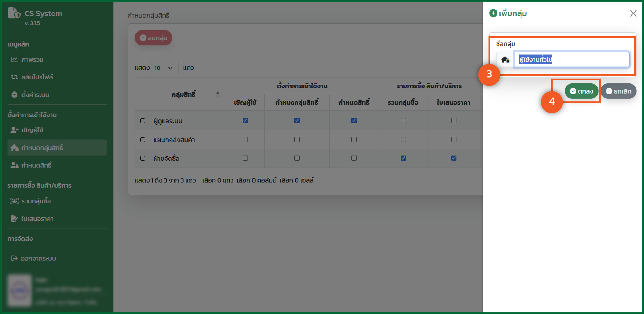Click the ตั้งค่าระบบ gear icon
Screen dimensions: 644x314
14,95
